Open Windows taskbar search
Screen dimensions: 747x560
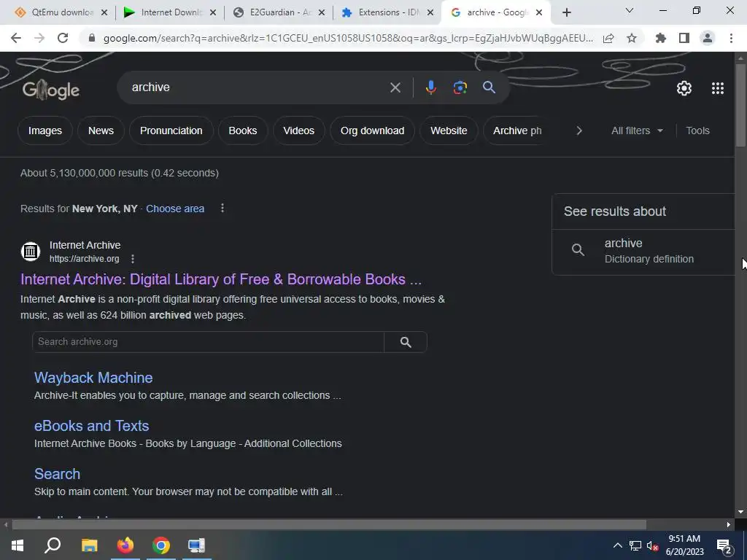tap(53, 545)
